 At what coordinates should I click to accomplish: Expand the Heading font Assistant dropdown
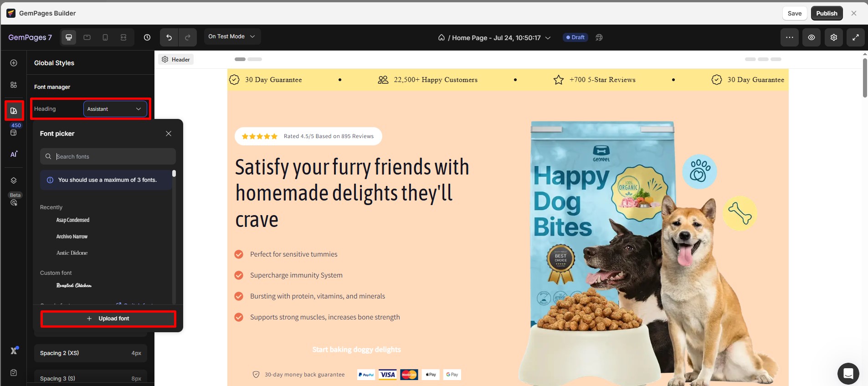pyautogui.click(x=115, y=109)
